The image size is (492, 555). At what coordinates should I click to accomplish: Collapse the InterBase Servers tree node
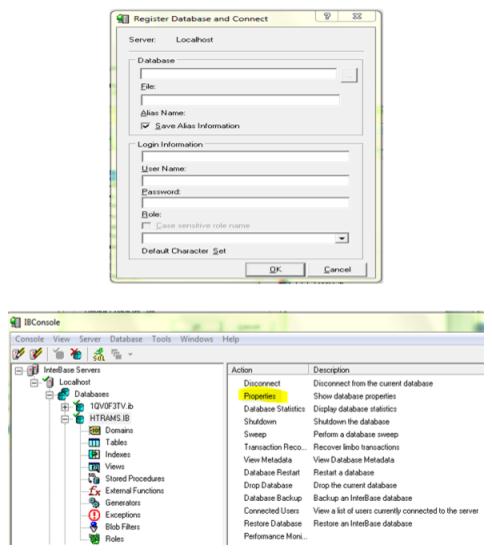pyautogui.click(x=19, y=371)
